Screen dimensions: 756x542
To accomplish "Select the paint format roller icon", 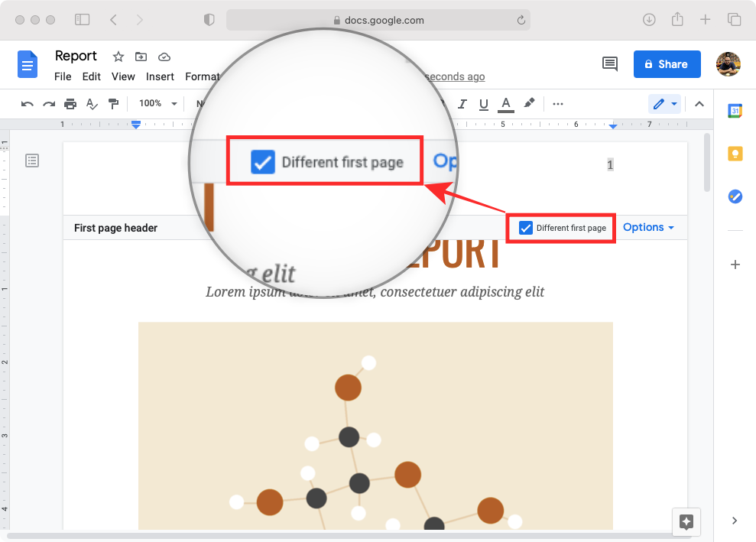I will click(113, 104).
